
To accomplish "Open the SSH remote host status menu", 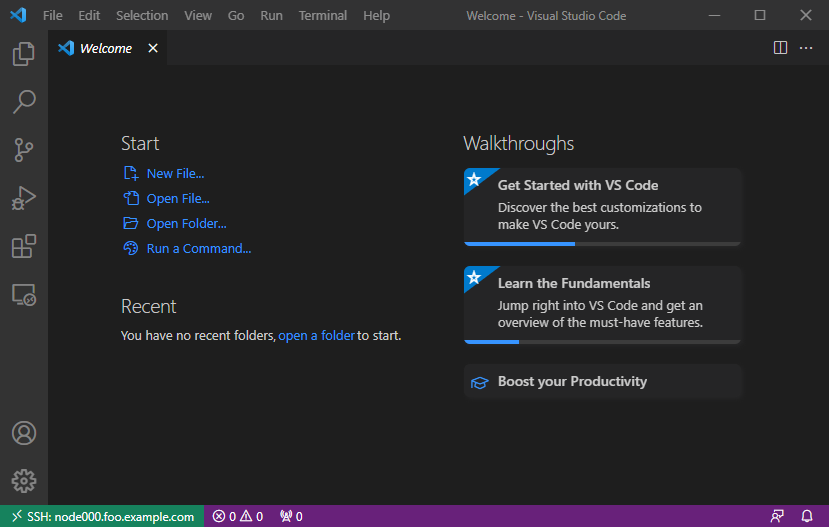I will click(x=102, y=516).
